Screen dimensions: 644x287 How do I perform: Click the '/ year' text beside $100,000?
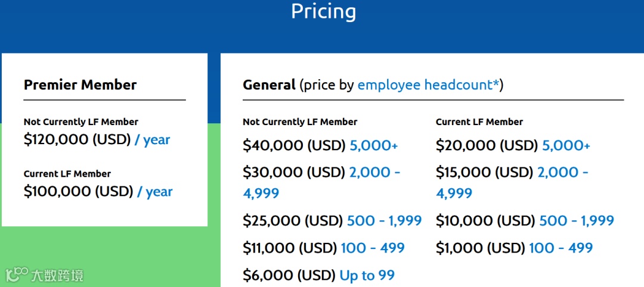pos(154,192)
